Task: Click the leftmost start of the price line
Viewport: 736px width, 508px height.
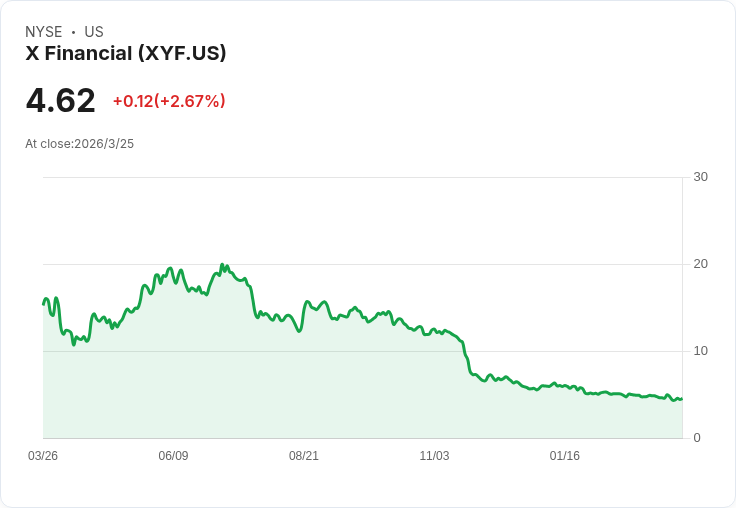Action: pos(44,303)
